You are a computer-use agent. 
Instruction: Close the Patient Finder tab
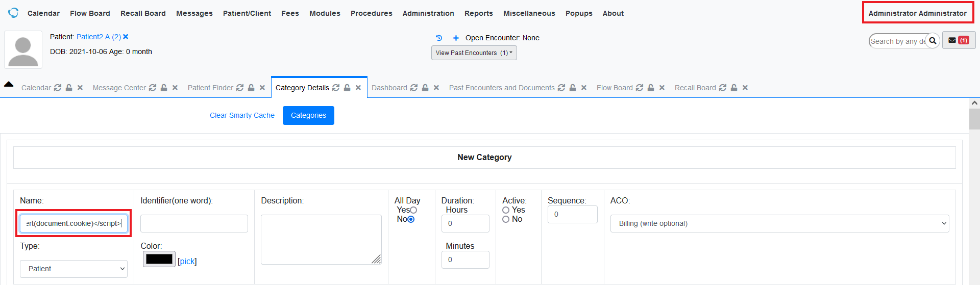[x=262, y=88]
